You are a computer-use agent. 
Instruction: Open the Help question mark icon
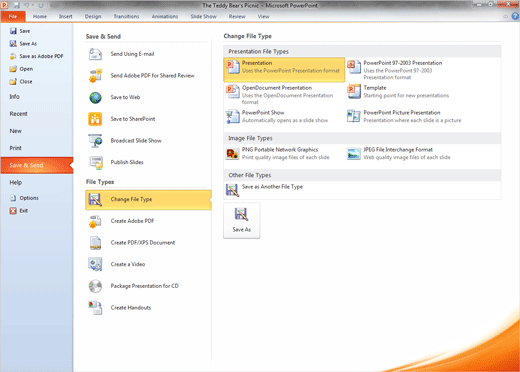coord(515,16)
